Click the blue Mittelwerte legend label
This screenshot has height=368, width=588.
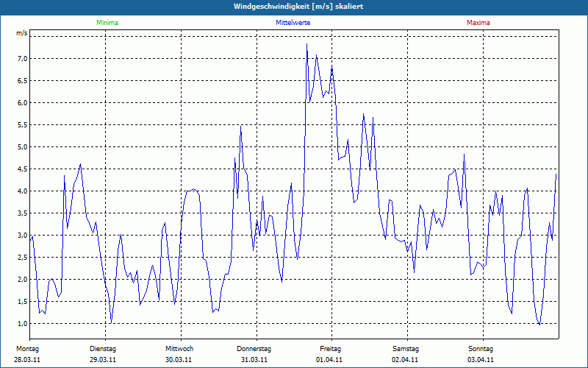point(293,23)
